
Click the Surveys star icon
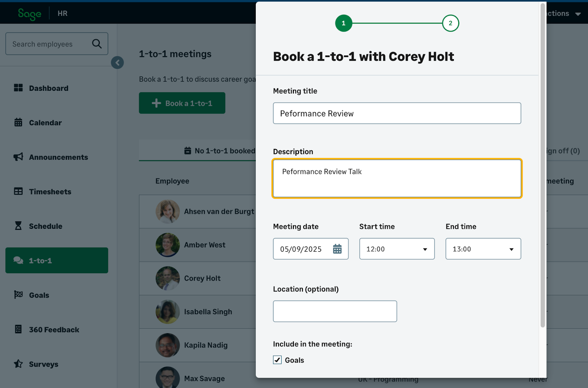(x=18, y=364)
